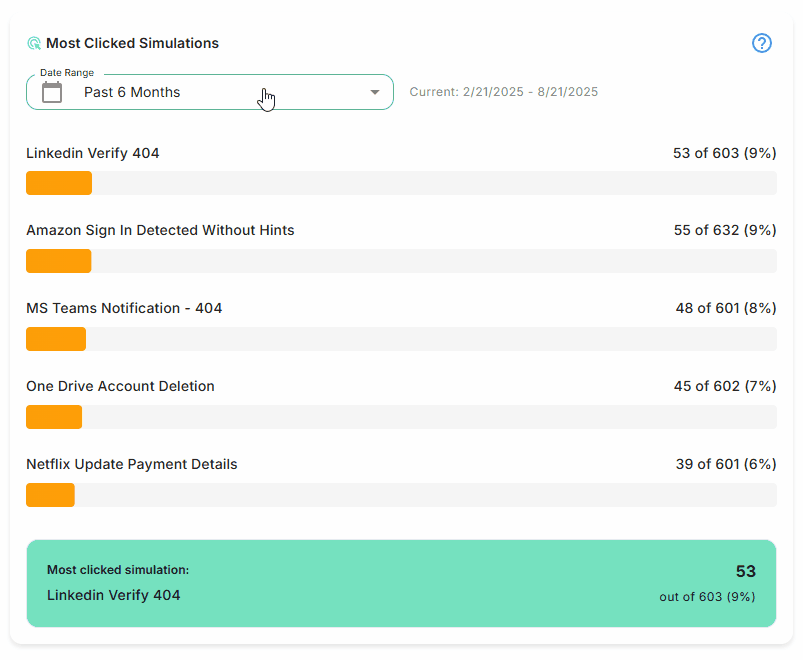Click the Amazon Sign In orange bar
Viewport: 803px width, 660px height.
coord(58,261)
